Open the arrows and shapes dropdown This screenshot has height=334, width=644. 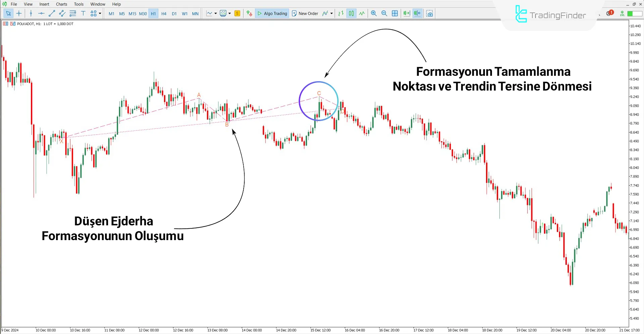pos(99,13)
